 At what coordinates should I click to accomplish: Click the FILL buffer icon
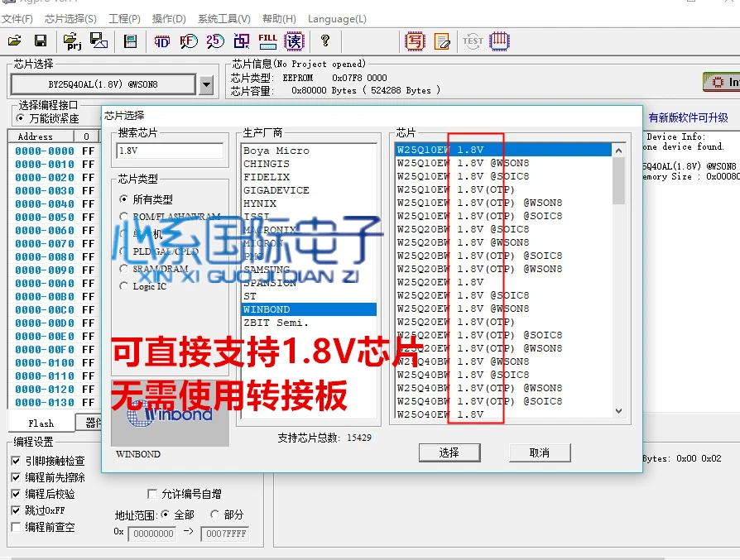click(267, 41)
